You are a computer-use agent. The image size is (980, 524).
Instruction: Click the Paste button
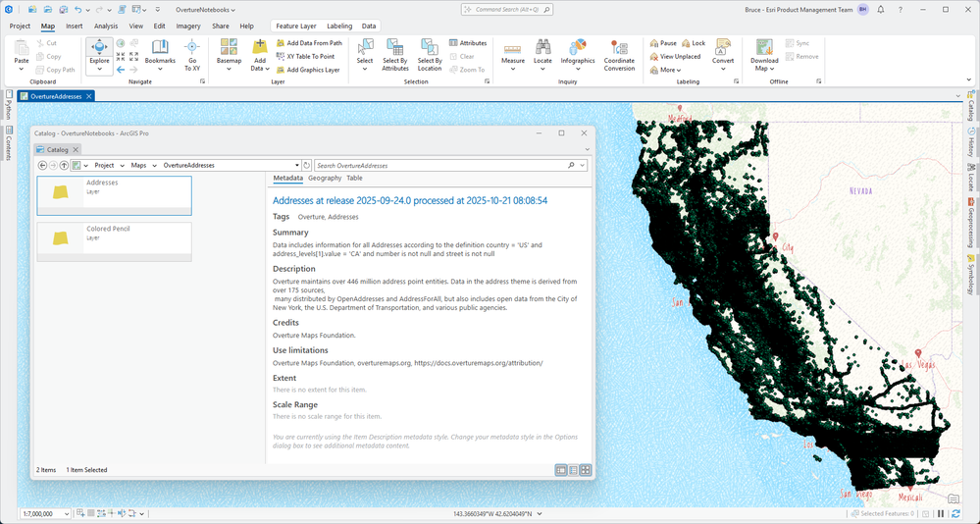pos(22,54)
